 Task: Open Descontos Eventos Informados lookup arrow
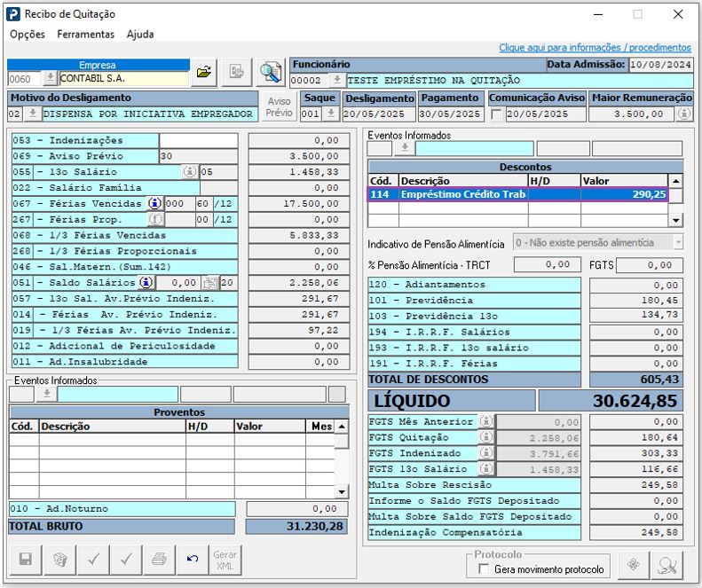pos(405,148)
